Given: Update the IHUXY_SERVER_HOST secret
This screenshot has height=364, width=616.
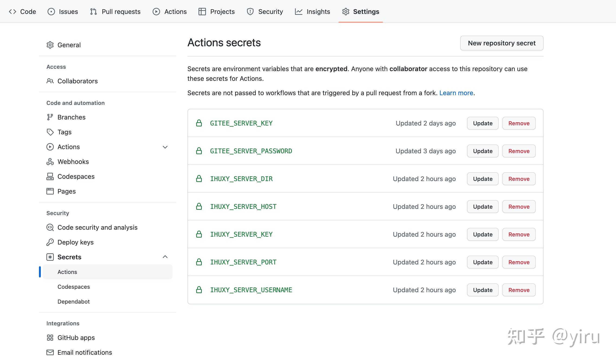Looking at the screenshot, I should tap(482, 206).
